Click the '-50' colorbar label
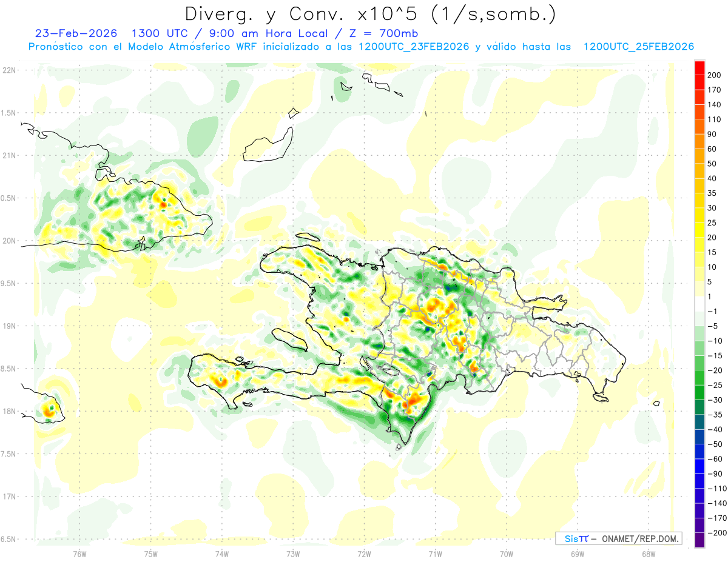The image size is (728, 562). pyautogui.click(x=716, y=444)
